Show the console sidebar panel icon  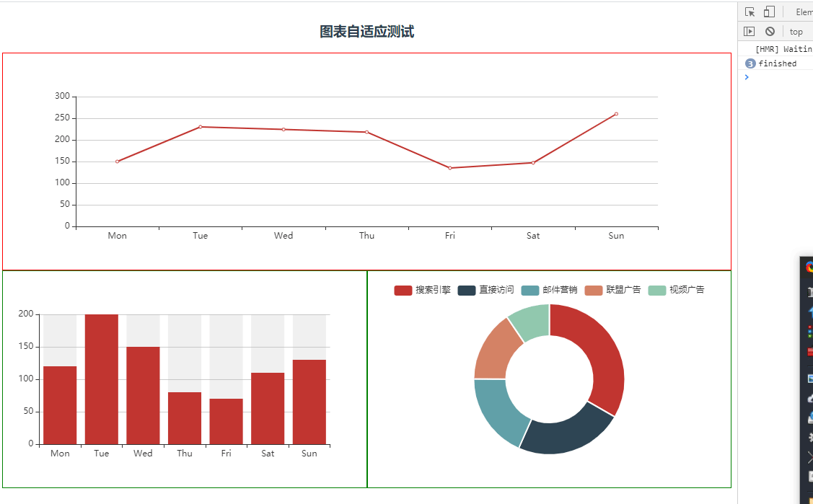pyautogui.click(x=750, y=32)
